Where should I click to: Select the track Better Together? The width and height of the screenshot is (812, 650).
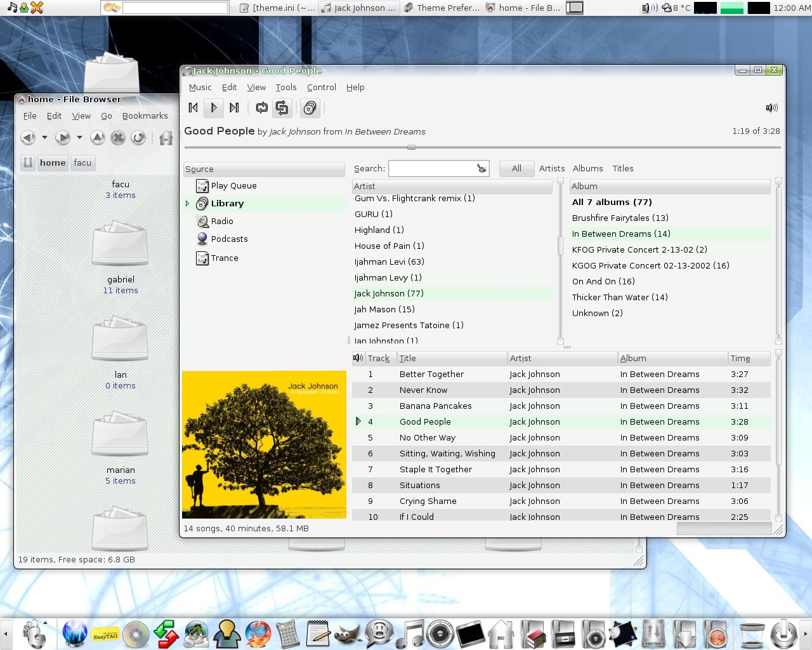[x=561, y=375]
